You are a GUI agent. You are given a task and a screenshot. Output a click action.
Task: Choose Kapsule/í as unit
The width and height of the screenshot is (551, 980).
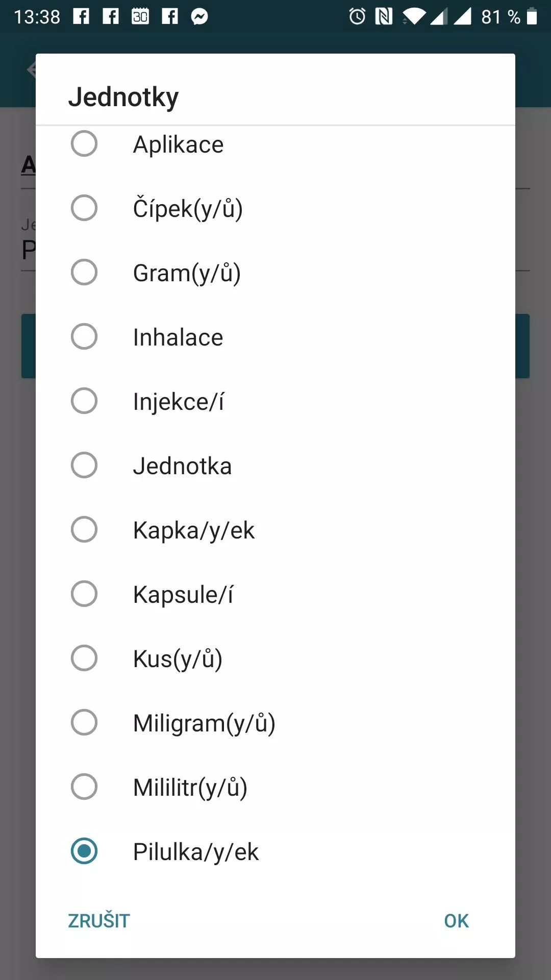point(84,594)
